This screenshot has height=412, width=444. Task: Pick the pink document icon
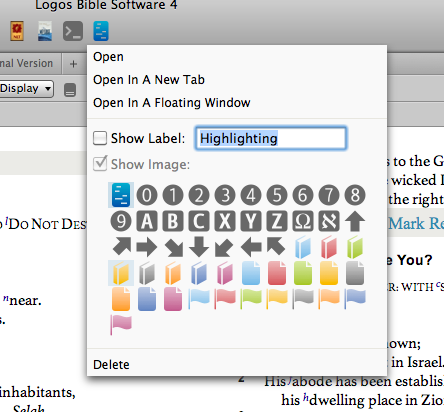tap(173, 299)
